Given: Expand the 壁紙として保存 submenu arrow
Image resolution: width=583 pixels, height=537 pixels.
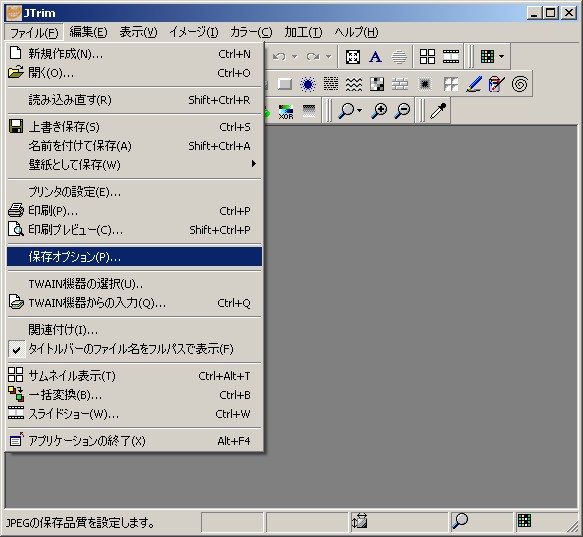Looking at the screenshot, I should point(254,164).
